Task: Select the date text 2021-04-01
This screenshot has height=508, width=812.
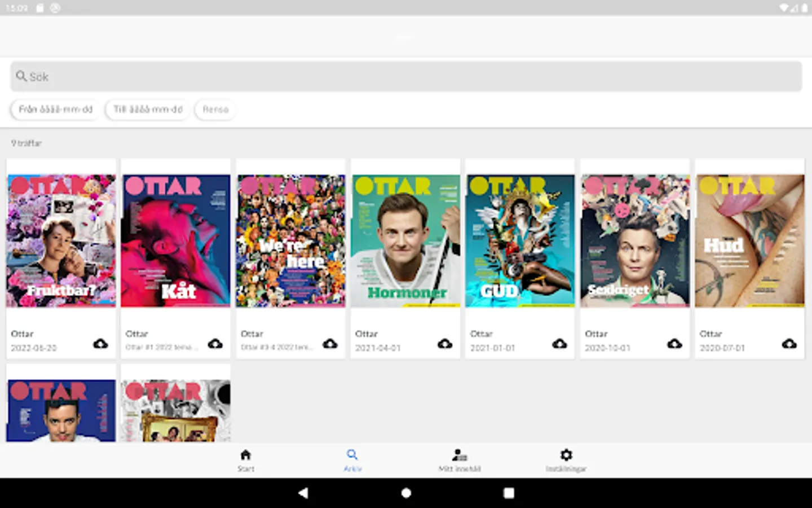Action: [378, 348]
